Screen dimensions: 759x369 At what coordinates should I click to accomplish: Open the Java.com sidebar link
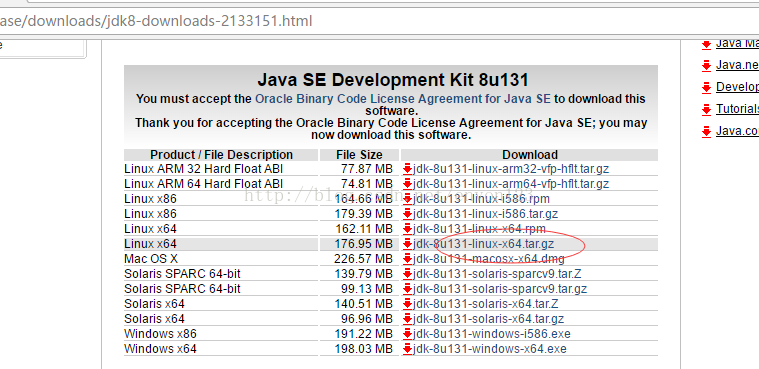(x=737, y=131)
